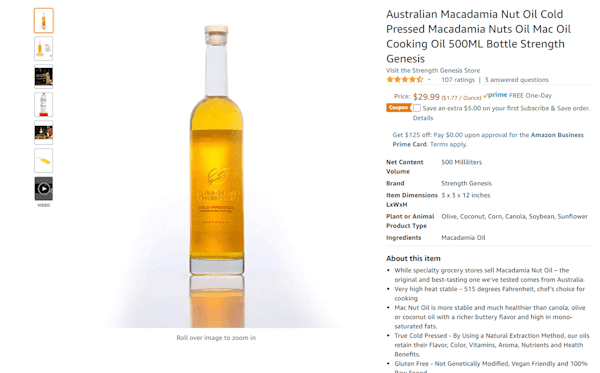Open the second product thumbnail with label
The image size is (600, 373).
click(x=44, y=49)
